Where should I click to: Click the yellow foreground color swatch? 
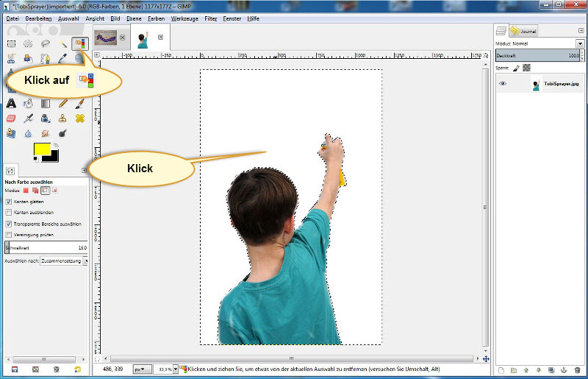[x=42, y=151]
